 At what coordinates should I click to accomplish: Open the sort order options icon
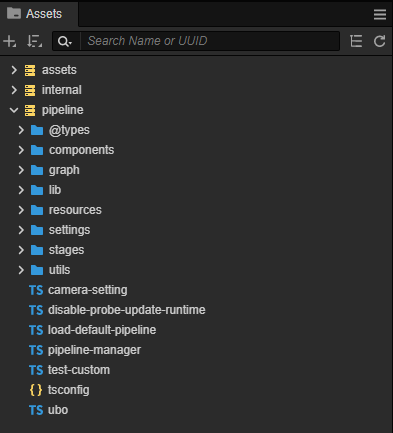35,41
